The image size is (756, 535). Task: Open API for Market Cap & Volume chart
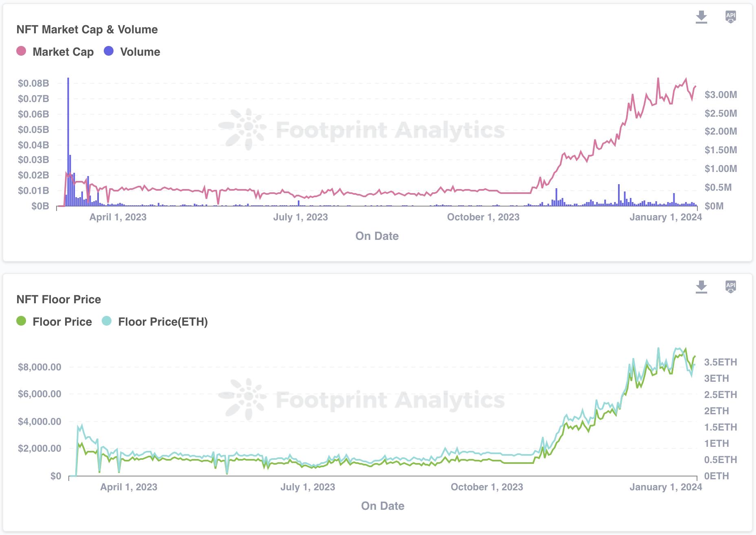coord(730,17)
